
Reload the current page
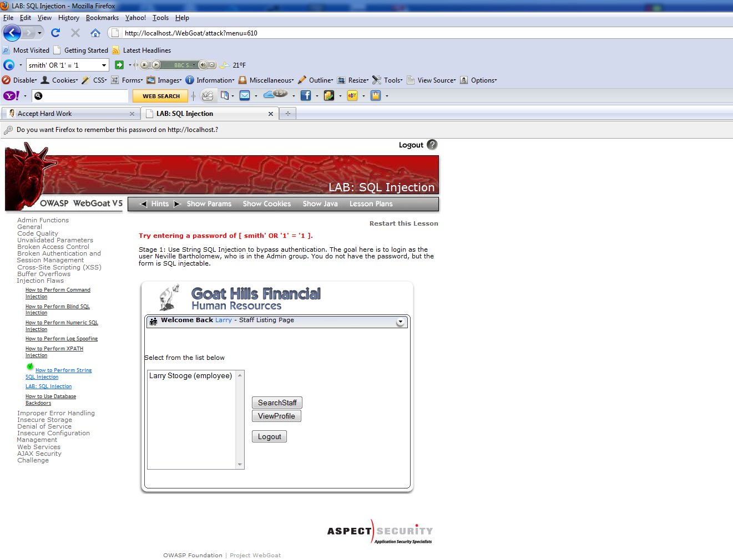click(x=55, y=33)
